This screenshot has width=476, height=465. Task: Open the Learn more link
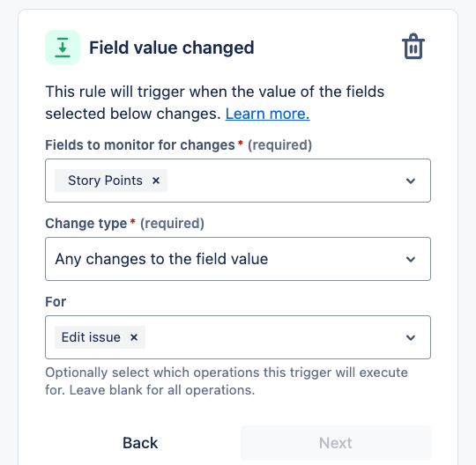(x=267, y=114)
